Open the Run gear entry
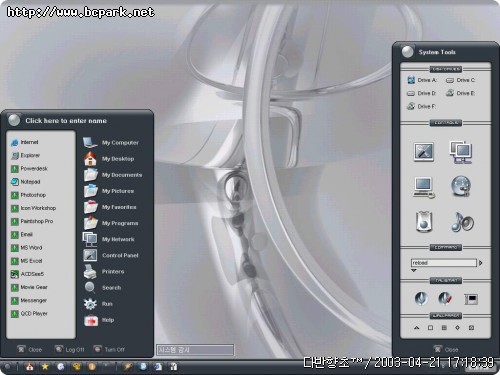 [x=98, y=304]
